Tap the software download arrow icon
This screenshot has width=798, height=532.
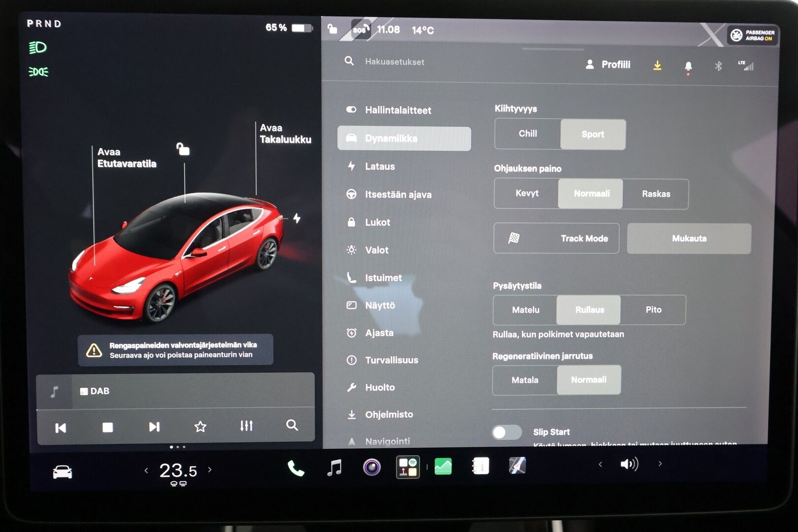pyautogui.click(x=657, y=66)
